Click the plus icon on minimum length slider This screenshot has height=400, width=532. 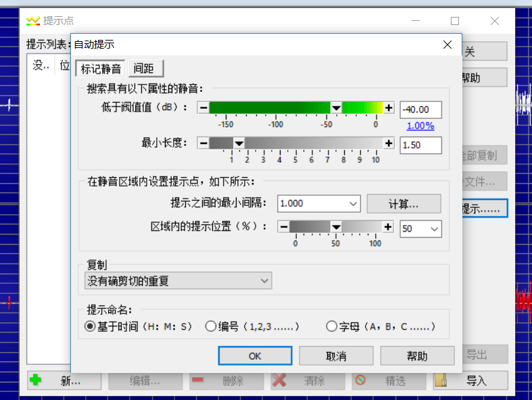(389, 143)
